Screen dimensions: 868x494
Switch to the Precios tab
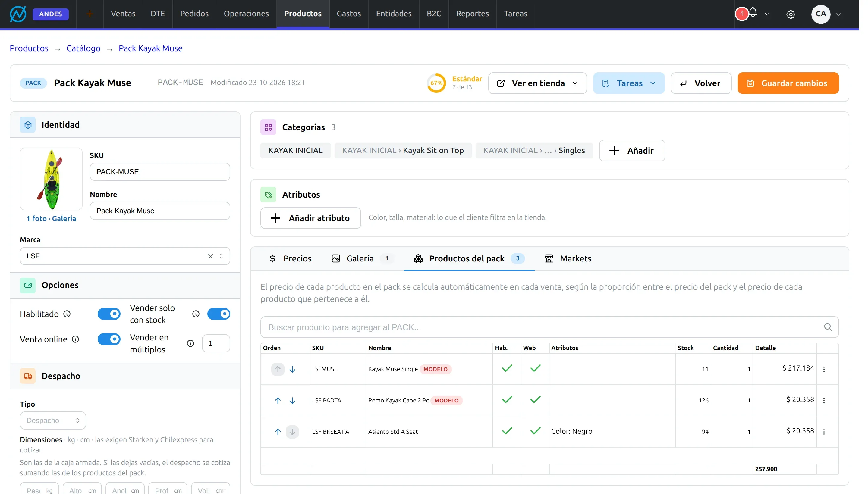(x=290, y=258)
